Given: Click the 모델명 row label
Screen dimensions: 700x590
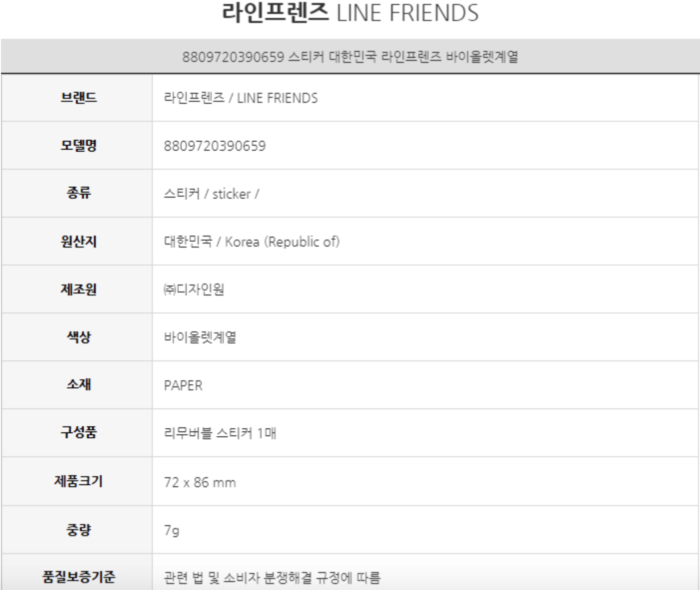Looking at the screenshot, I should coord(78,145).
